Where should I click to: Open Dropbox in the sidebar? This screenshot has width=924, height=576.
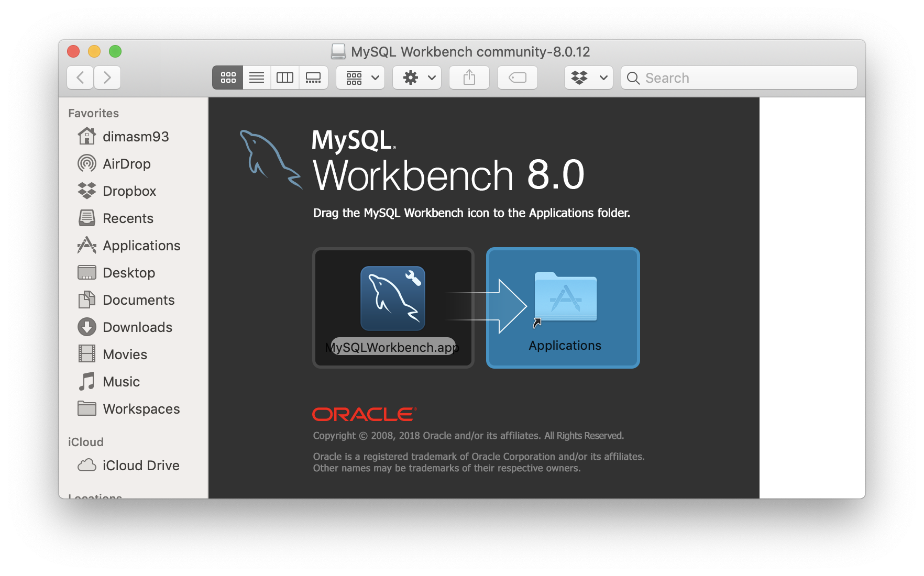117,191
